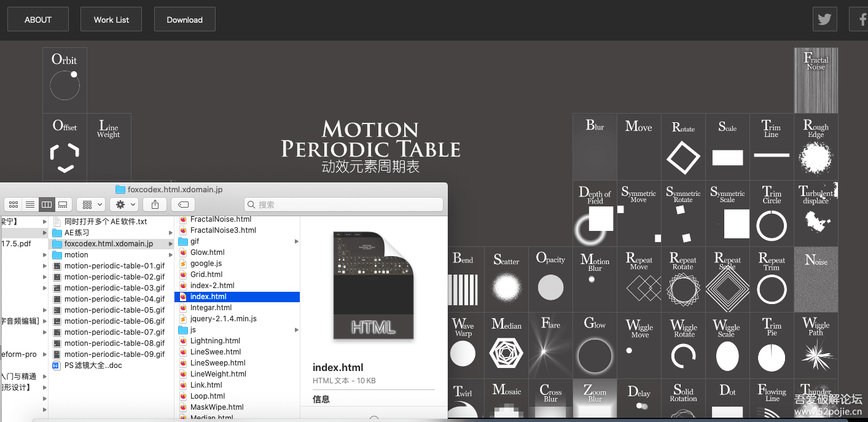Select the Rough Edge element tile
Screen dimensions: 868x422
click(x=816, y=146)
